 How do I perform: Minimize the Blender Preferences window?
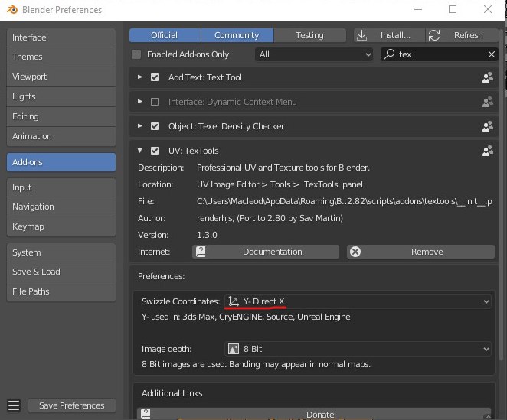[x=418, y=9]
